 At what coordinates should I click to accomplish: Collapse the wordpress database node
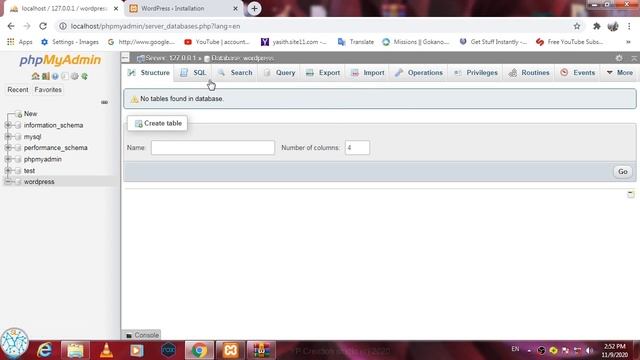[x=8, y=182]
